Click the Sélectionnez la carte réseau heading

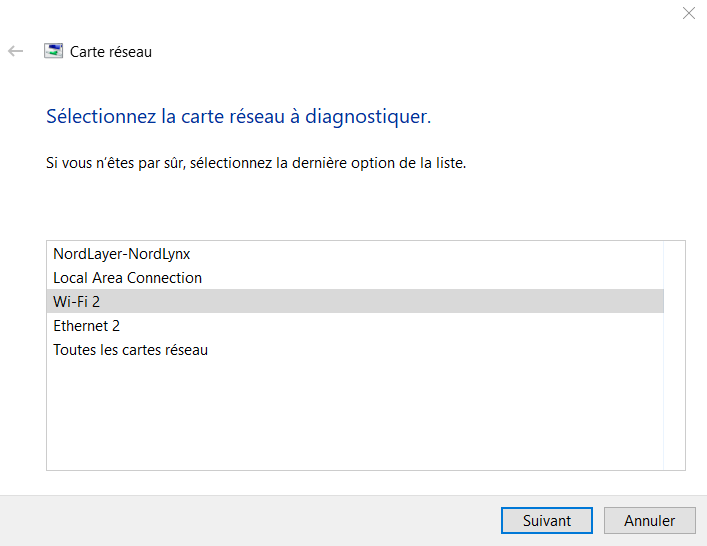click(238, 117)
